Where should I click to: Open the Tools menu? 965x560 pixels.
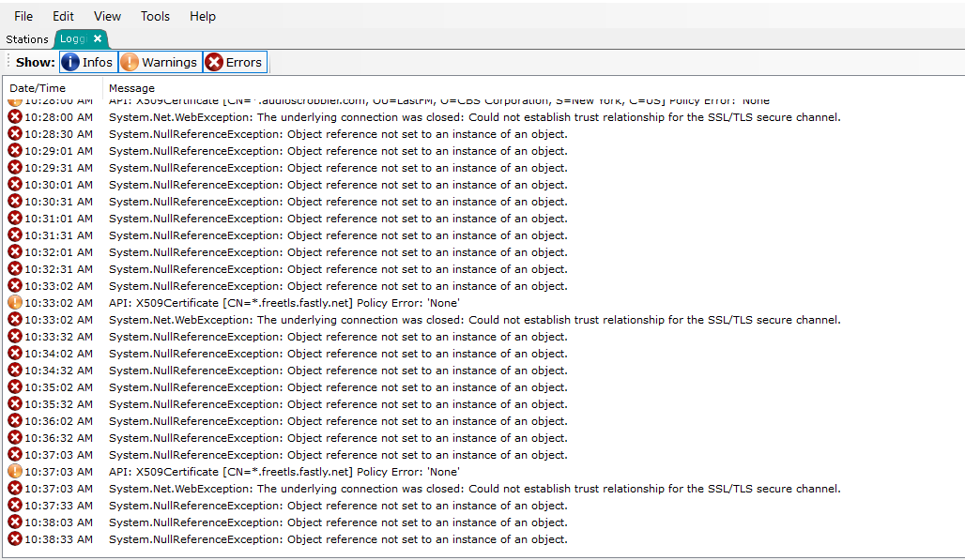(x=155, y=16)
